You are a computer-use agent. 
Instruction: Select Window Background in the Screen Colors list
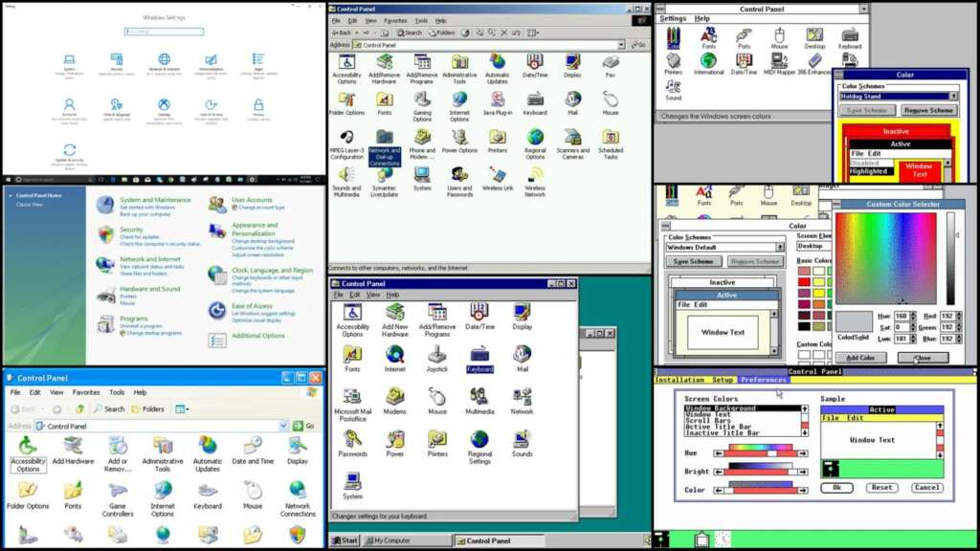(743, 408)
